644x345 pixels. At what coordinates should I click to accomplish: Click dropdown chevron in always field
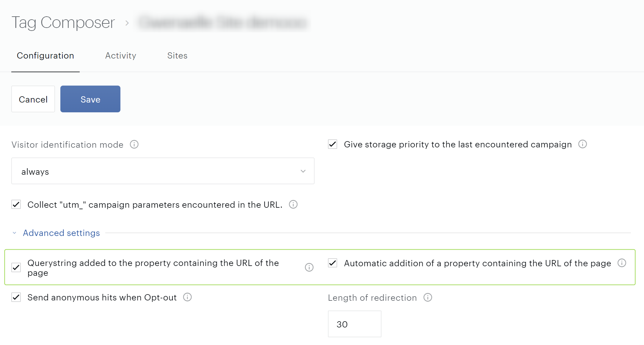[x=303, y=171]
